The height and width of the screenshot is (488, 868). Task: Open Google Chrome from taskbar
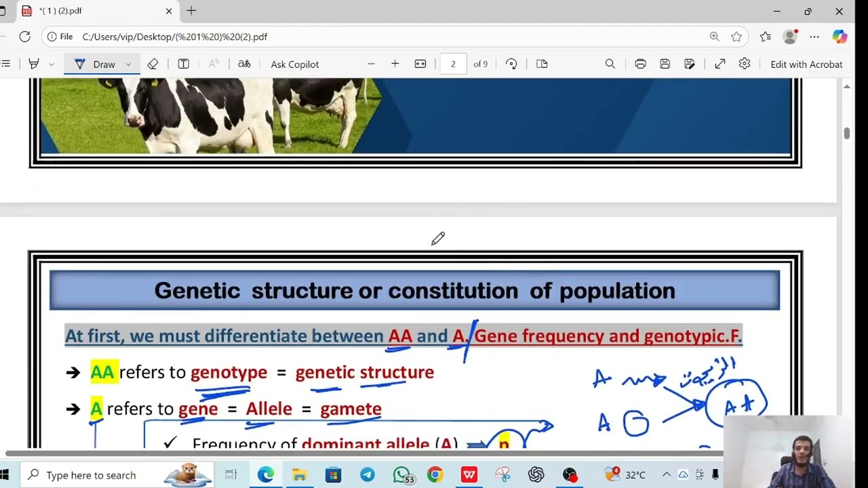coord(435,475)
